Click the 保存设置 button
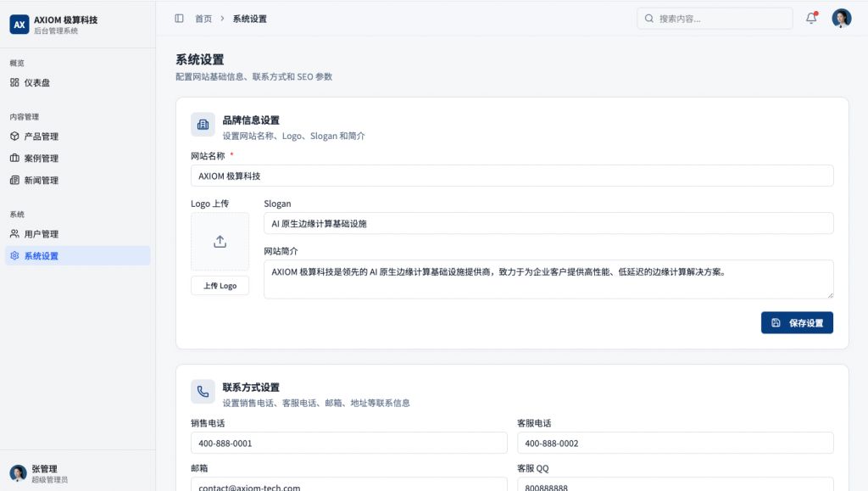This screenshot has width=868, height=491. (x=797, y=323)
